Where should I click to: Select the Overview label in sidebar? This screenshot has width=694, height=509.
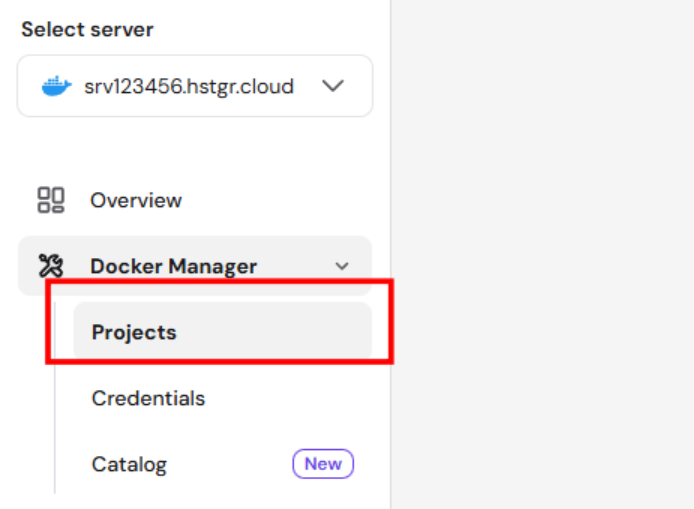point(136,200)
